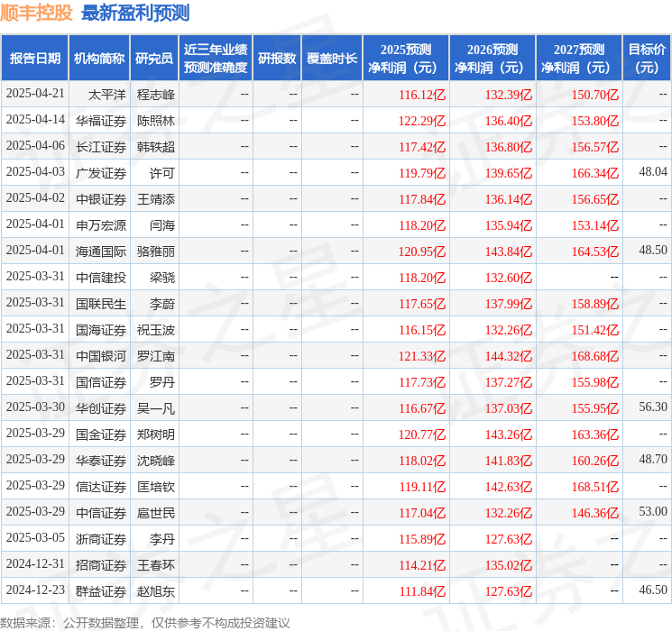The width and height of the screenshot is (672, 631).
Task: Click target price 56.30
Action: [x=653, y=407]
